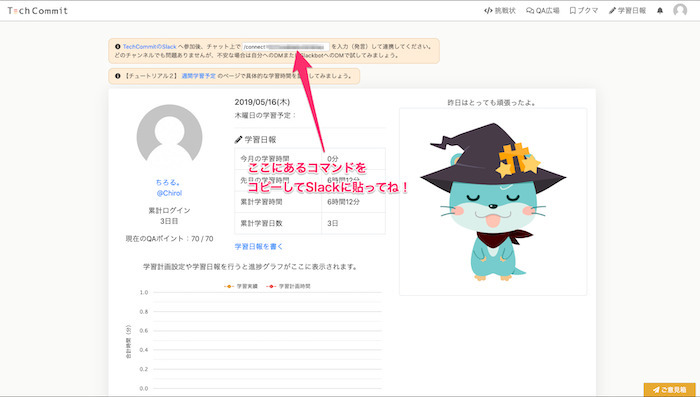Click the 学習日報を書く link
This screenshot has width=700, height=397.
(x=259, y=246)
